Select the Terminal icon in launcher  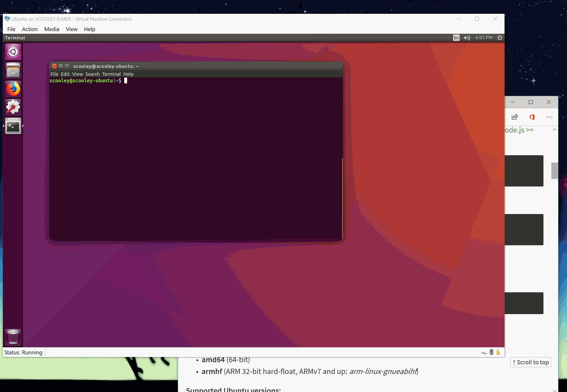tap(13, 126)
